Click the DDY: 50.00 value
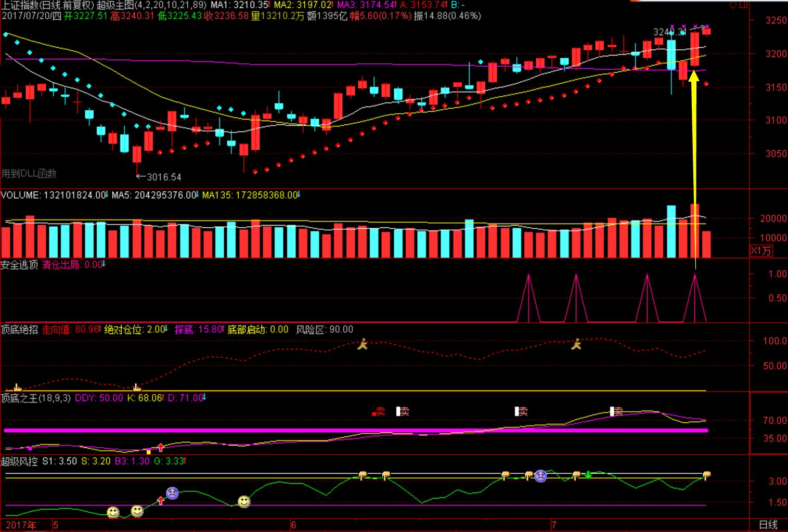 point(99,398)
